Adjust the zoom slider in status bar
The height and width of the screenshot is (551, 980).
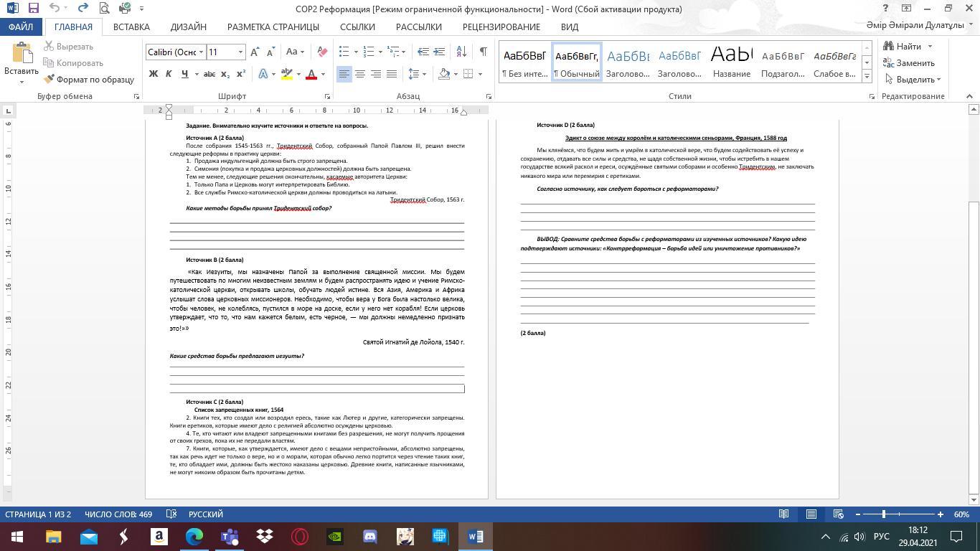coord(884,514)
